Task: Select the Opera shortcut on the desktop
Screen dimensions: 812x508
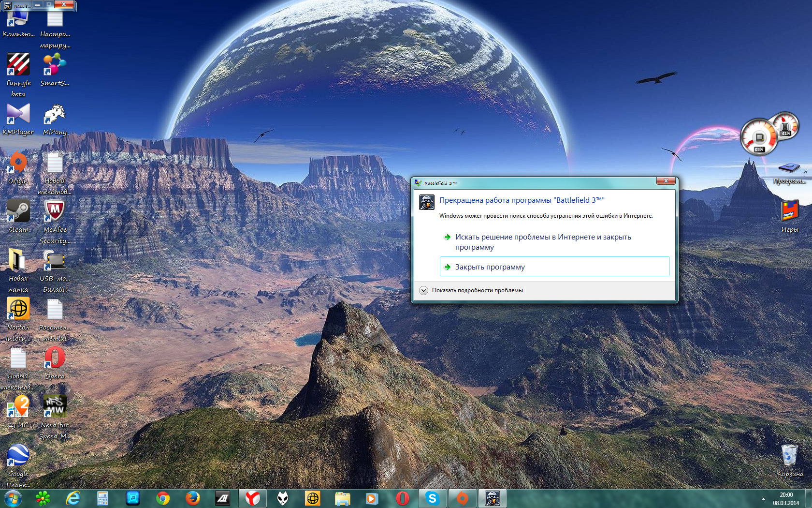Action: pos(55,363)
